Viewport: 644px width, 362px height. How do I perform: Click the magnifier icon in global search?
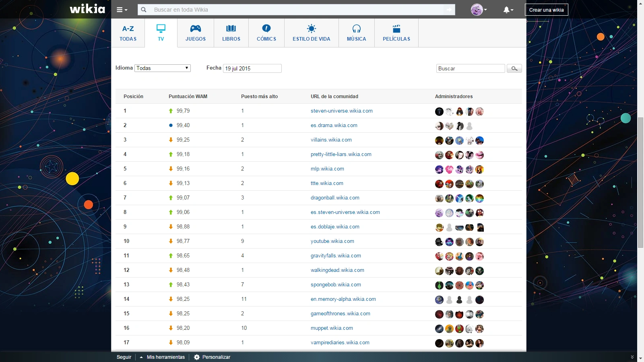[x=144, y=10]
